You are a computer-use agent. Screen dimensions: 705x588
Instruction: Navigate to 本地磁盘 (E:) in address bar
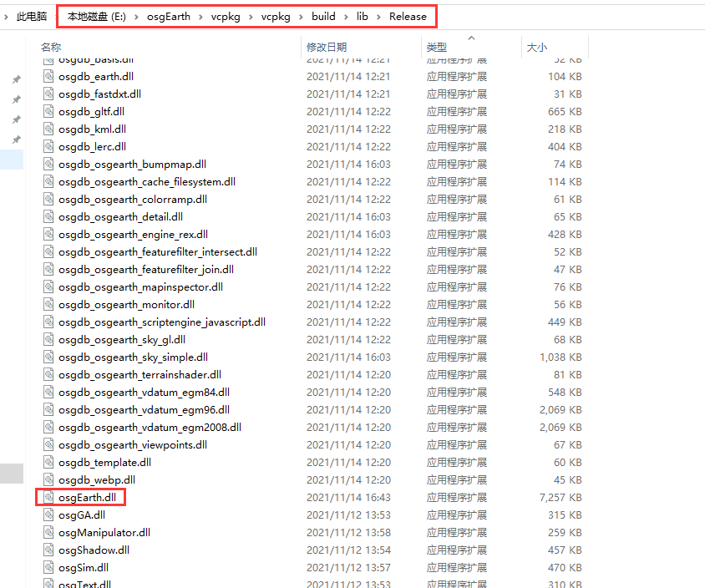[x=97, y=17]
